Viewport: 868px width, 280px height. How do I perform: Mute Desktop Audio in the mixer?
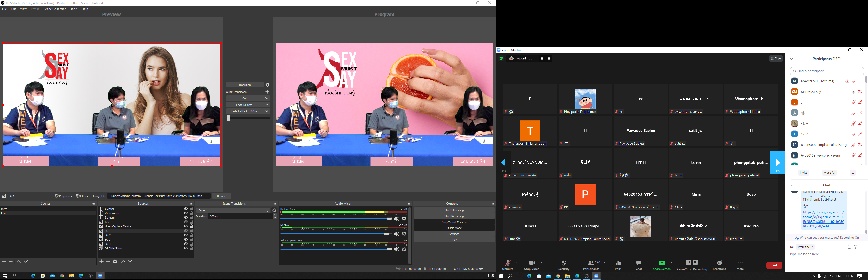pyautogui.click(x=397, y=219)
